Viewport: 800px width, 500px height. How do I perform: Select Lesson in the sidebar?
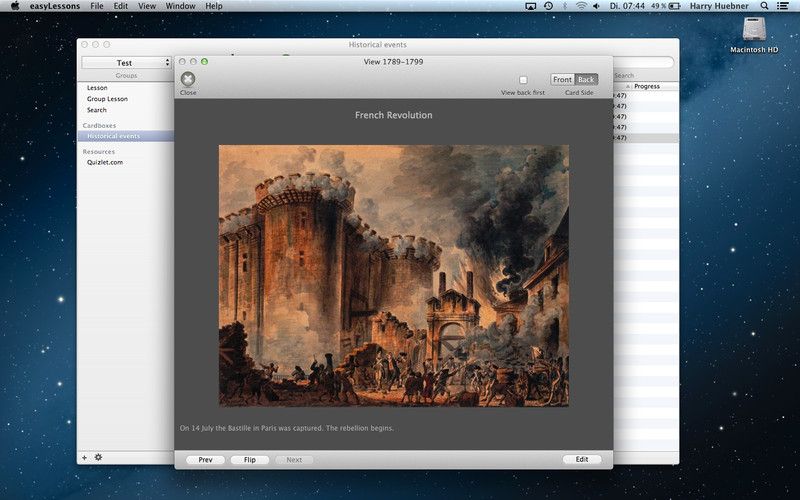pos(97,88)
